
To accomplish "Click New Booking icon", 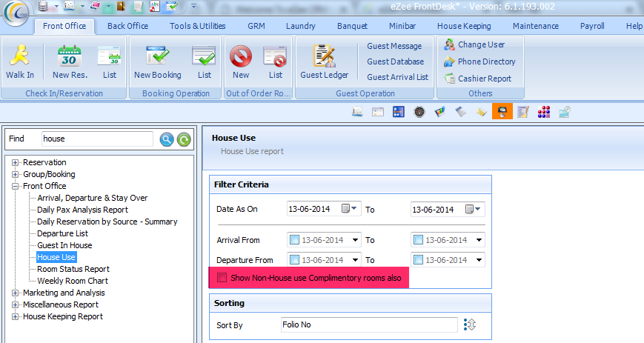I will [x=157, y=56].
